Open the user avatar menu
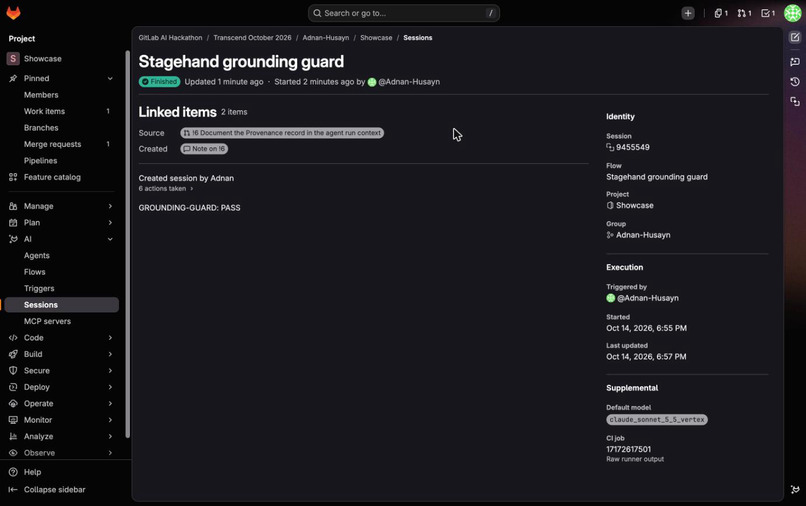 tap(792, 13)
